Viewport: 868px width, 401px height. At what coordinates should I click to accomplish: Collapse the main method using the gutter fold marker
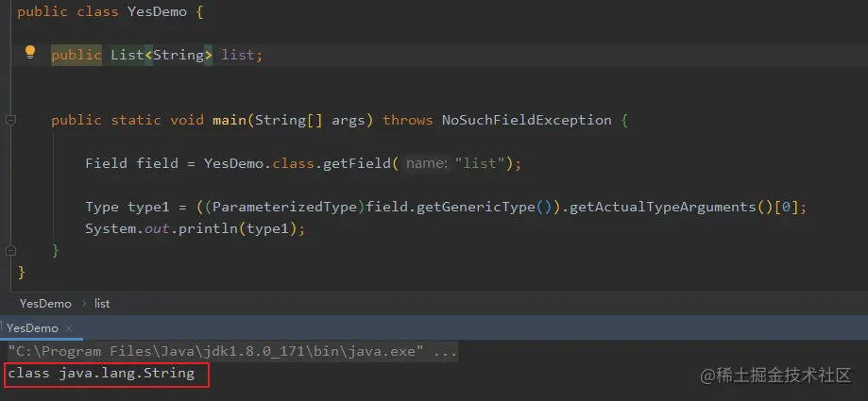coord(10,120)
